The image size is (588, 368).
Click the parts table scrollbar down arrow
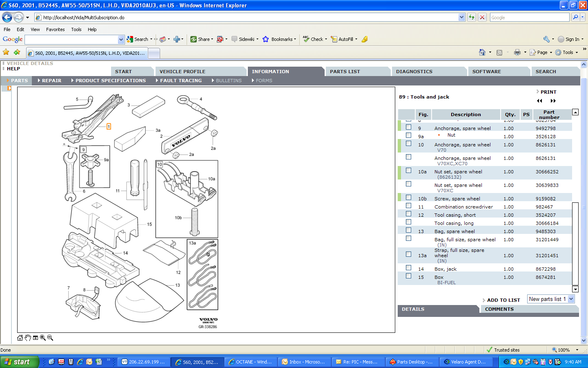[575, 289]
